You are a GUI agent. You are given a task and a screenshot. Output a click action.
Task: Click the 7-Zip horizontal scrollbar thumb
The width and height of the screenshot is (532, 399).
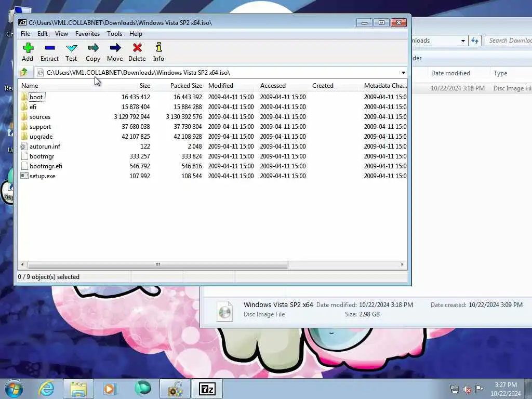[x=158, y=264]
